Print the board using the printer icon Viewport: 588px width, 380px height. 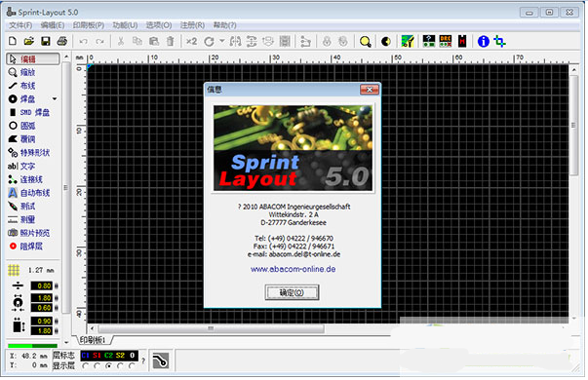point(62,41)
